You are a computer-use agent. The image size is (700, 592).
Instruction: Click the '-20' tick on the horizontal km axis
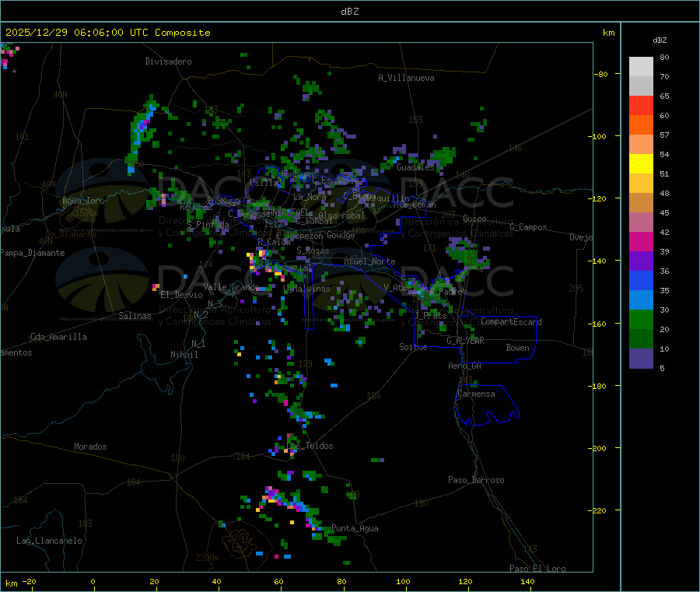point(29,581)
